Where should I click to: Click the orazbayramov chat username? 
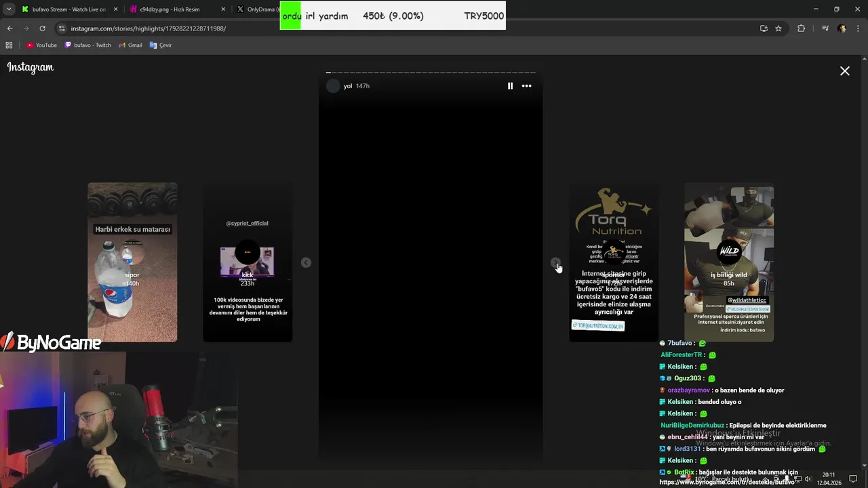click(x=689, y=390)
